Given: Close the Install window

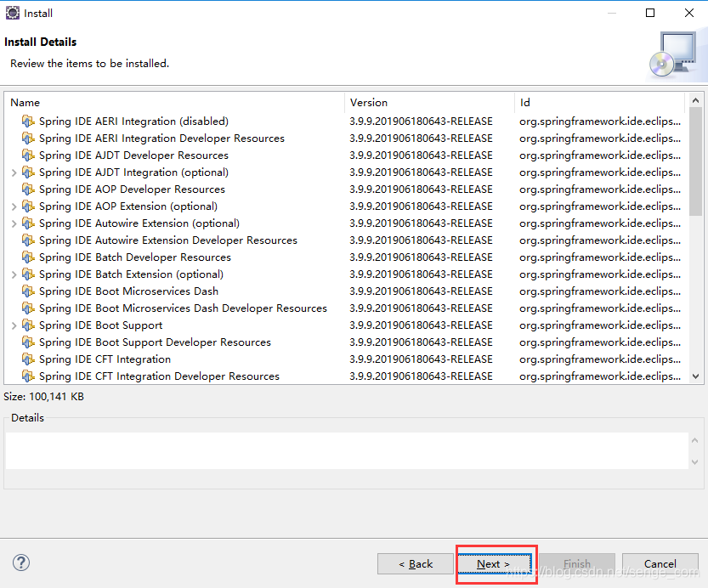Looking at the screenshot, I should [689, 13].
